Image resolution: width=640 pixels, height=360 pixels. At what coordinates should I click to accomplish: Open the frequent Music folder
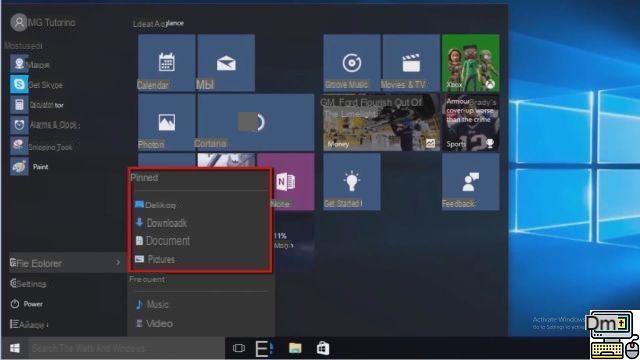pyautogui.click(x=151, y=304)
